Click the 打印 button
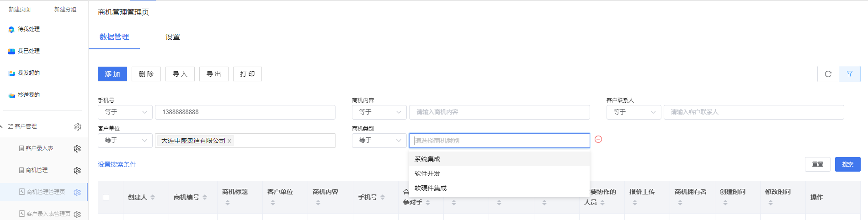Viewport: 868px width, 220px height. coord(248,74)
